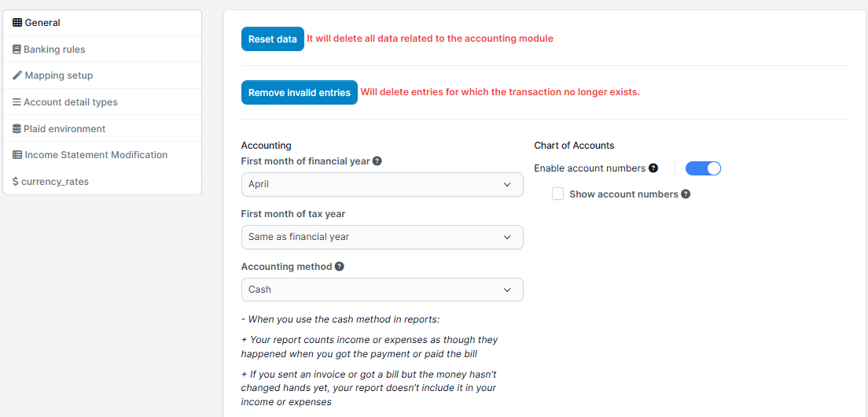Image resolution: width=868 pixels, height=417 pixels.
Task: Click the Plaid environment database icon
Action: (x=17, y=129)
